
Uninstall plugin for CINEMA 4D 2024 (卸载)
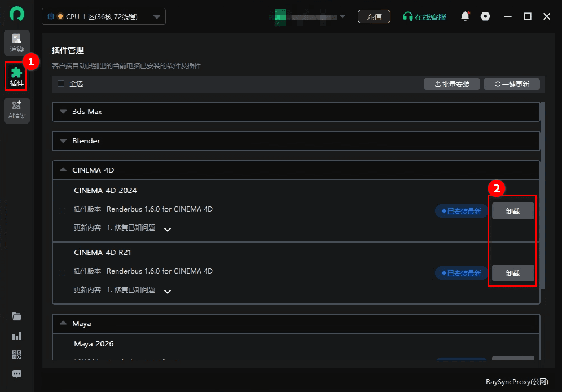point(513,211)
